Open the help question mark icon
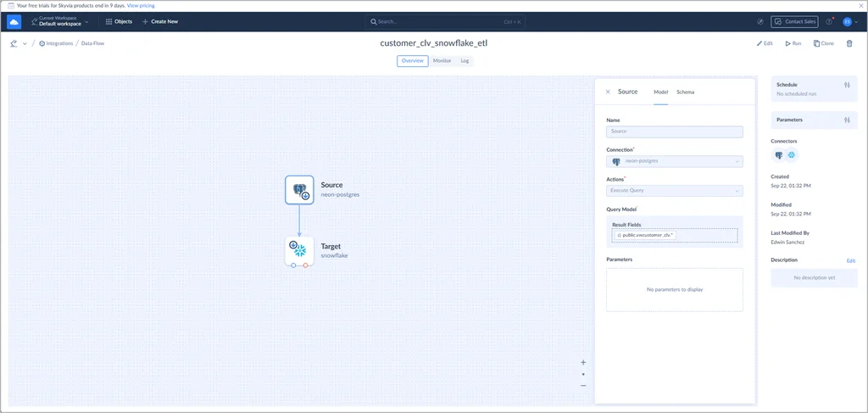Image resolution: width=868 pixels, height=413 pixels. click(x=829, y=21)
